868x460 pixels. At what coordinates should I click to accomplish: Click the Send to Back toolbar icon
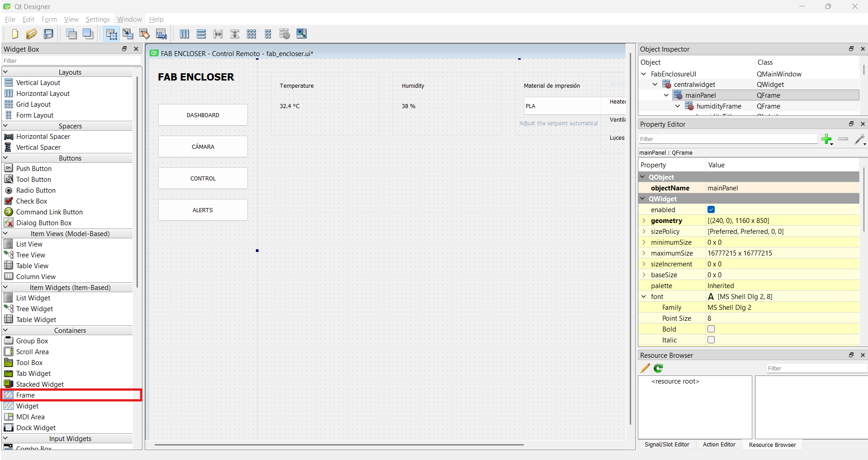pos(71,34)
